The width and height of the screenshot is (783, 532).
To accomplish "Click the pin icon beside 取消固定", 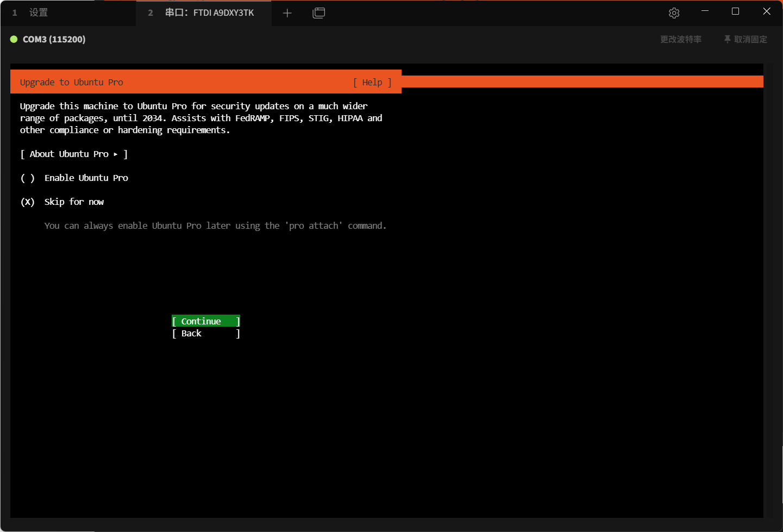I will [727, 39].
